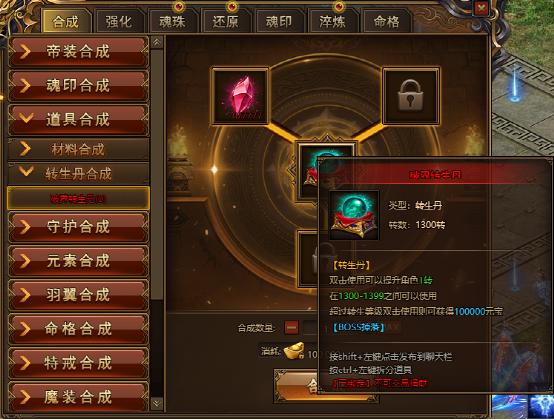
Task: Click the minus button for 合成数量
Action: (291, 327)
